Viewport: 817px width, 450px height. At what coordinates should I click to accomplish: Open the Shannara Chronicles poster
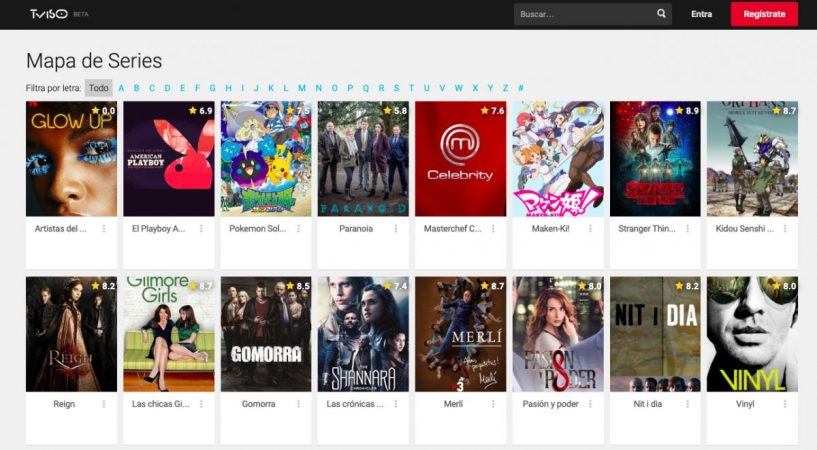(x=363, y=334)
